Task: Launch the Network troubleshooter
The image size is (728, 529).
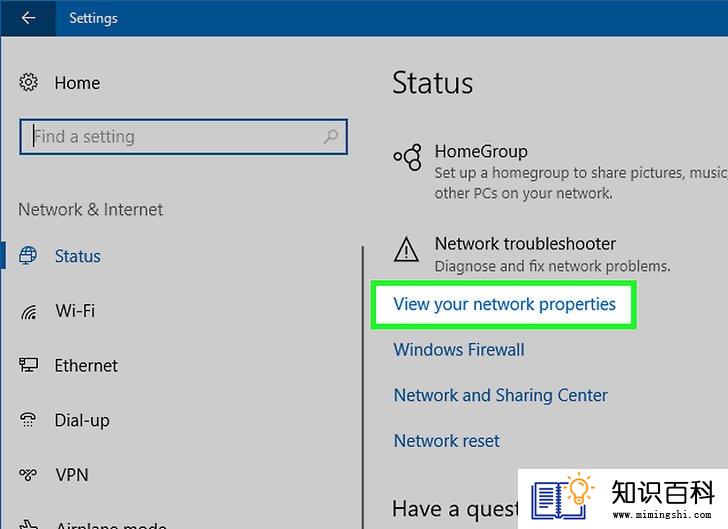Action: [525, 244]
